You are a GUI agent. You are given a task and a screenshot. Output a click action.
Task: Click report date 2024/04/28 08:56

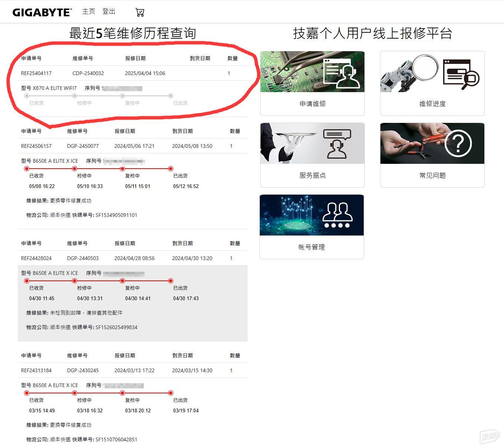coord(134,258)
